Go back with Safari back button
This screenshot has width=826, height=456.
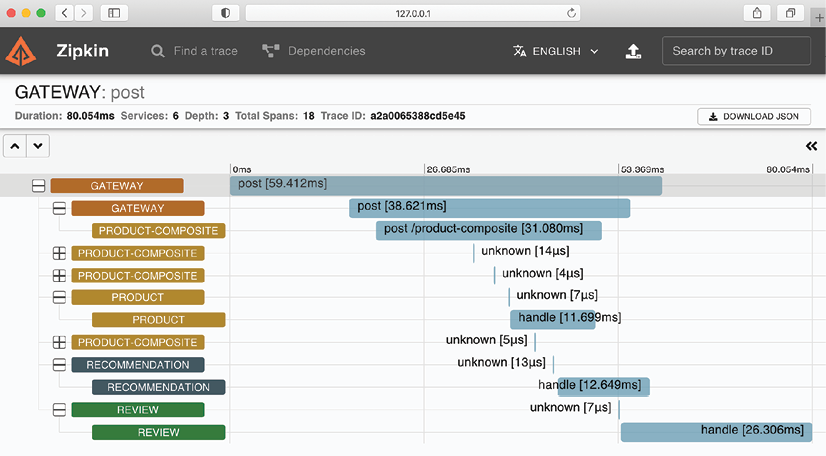(x=64, y=13)
